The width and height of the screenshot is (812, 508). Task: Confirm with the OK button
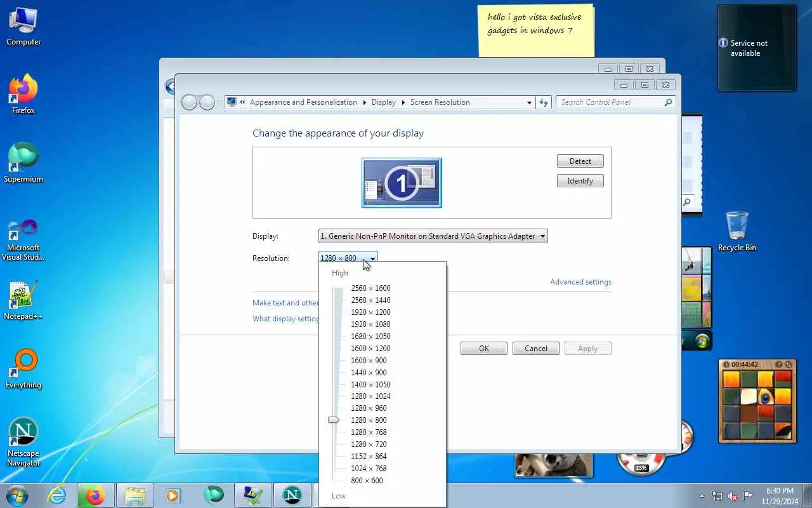484,349
